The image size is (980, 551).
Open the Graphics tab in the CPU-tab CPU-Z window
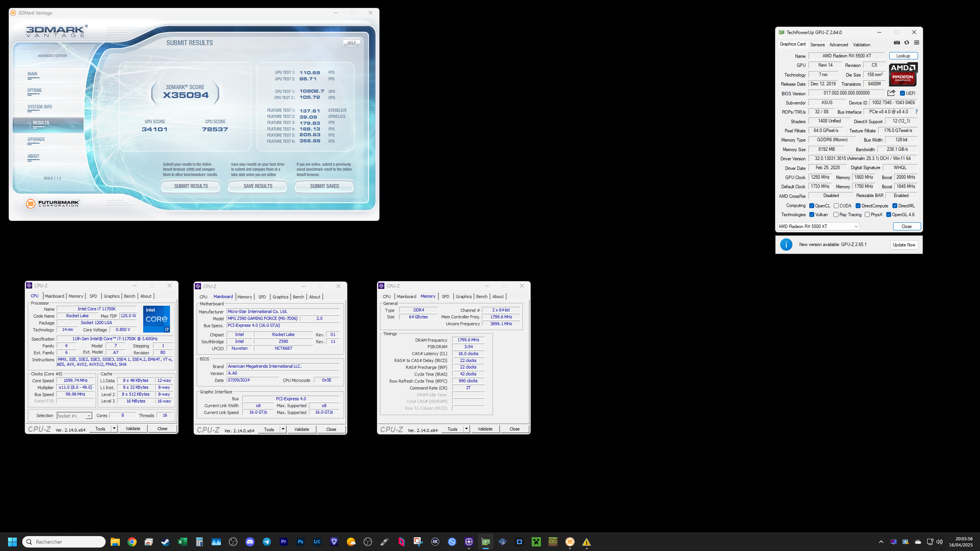[x=111, y=296]
